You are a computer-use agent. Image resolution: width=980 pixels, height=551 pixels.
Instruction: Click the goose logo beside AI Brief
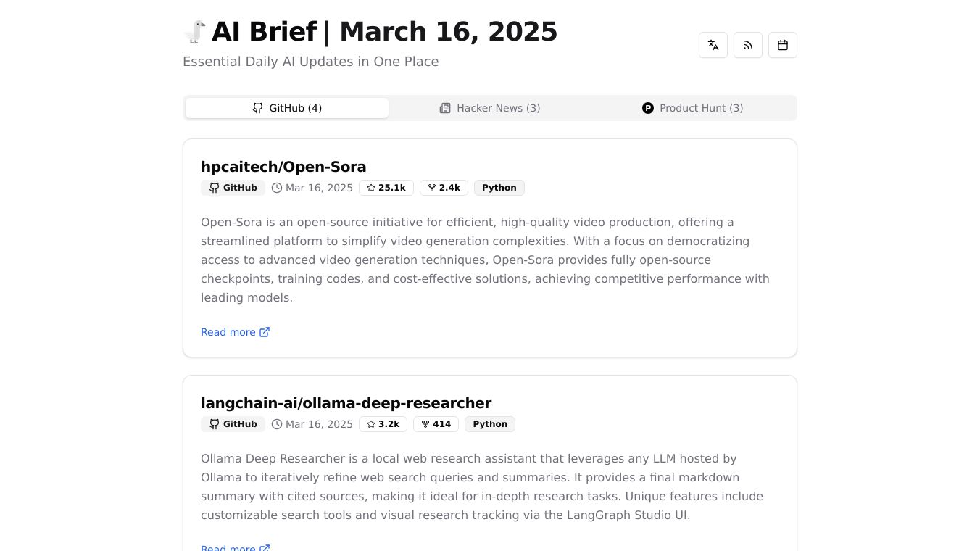point(194,32)
